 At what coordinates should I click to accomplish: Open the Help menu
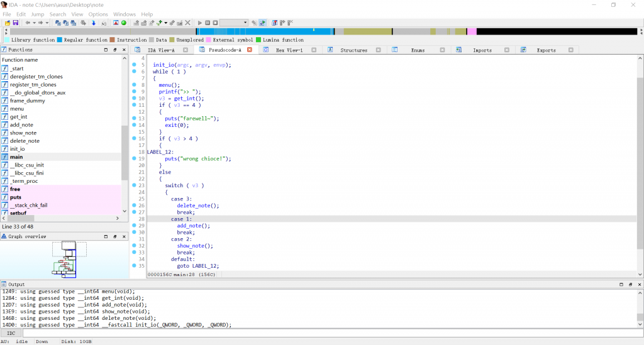(x=147, y=14)
